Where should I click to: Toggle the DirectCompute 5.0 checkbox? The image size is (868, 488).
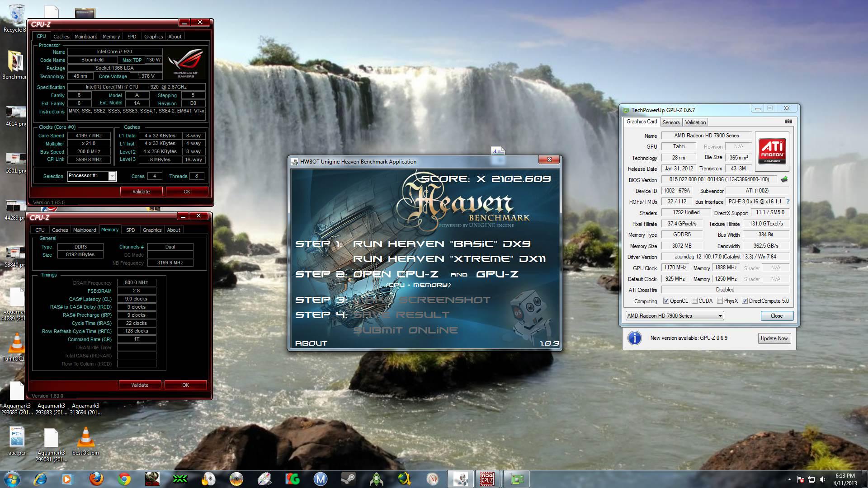[745, 301]
